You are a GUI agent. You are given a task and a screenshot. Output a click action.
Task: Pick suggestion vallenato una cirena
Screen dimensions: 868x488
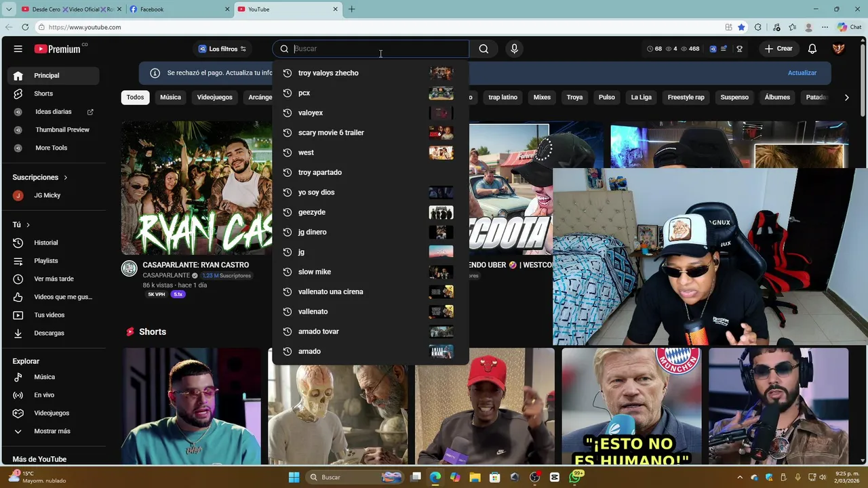[370, 292]
